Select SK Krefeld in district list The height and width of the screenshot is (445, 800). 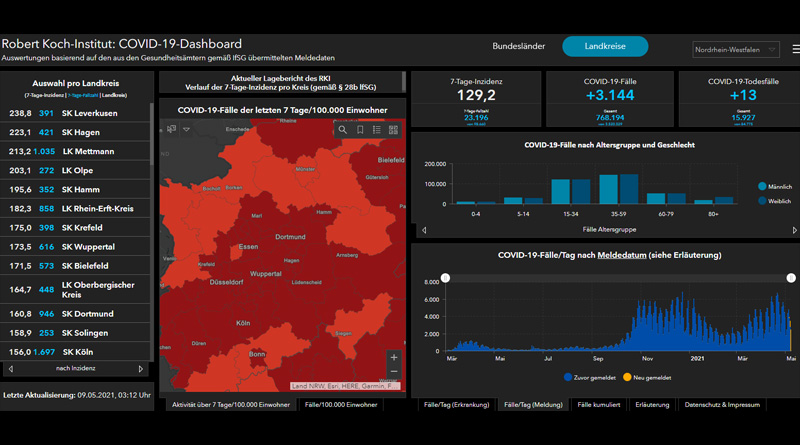[75, 228]
